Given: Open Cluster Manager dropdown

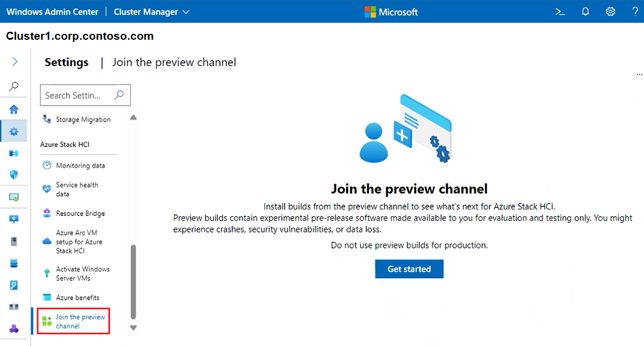Looking at the screenshot, I should 152,12.
